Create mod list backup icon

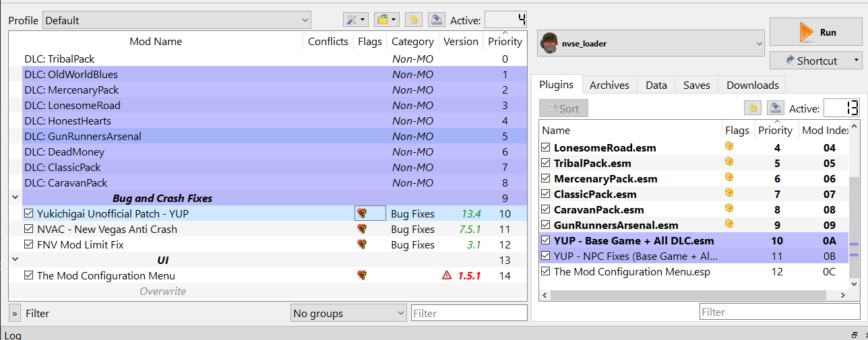pos(437,20)
